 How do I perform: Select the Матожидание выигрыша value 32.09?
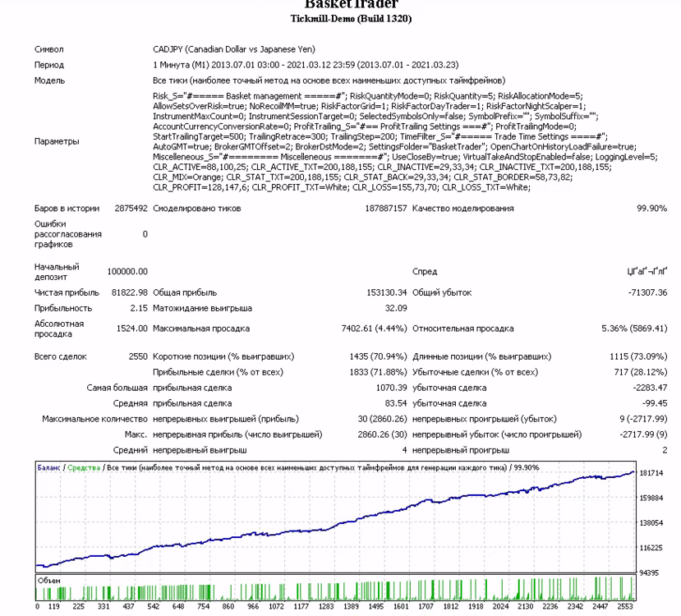[x=396, y=308]
